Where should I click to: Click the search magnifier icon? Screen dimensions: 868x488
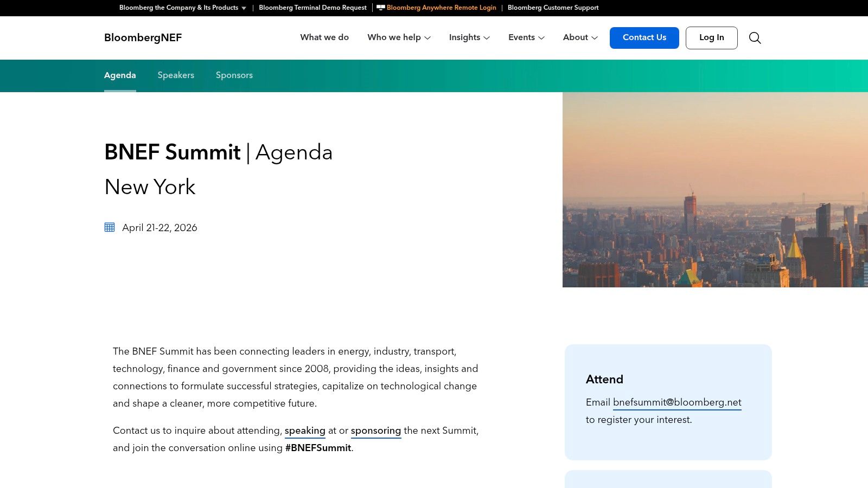pos(755,38)
